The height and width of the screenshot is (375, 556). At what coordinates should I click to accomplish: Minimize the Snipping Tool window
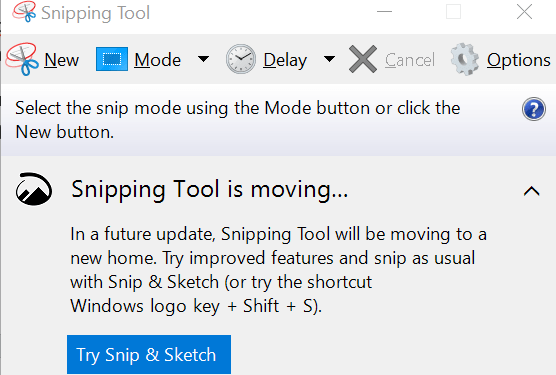384,12
